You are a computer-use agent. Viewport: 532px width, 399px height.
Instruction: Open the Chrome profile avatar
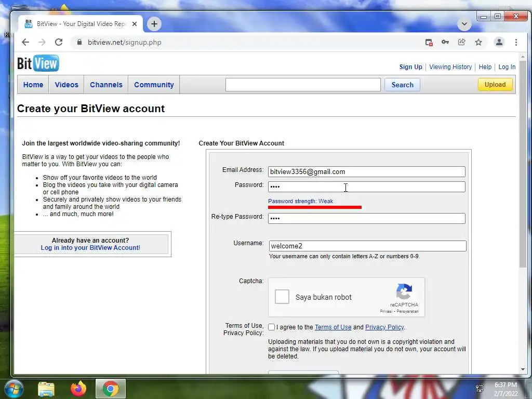pos(499,42)
